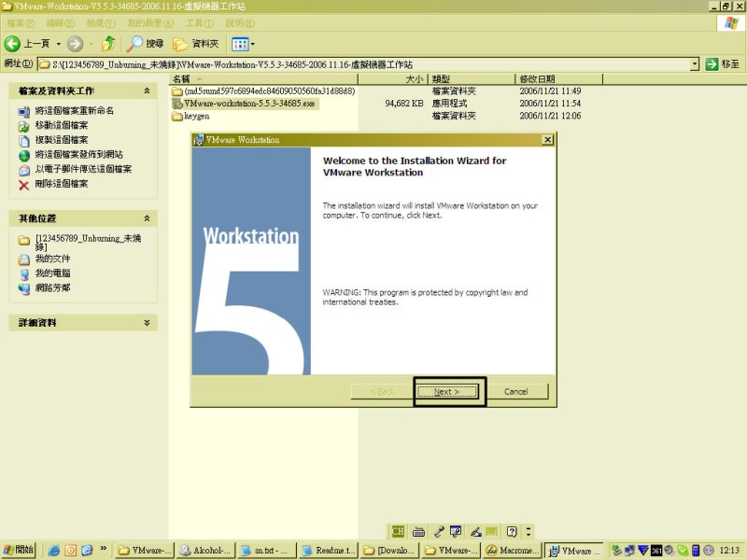The height and width of the screenshot is (560, 747).
Task: Click the red X delete icon
Action: [x=24, y=185]
